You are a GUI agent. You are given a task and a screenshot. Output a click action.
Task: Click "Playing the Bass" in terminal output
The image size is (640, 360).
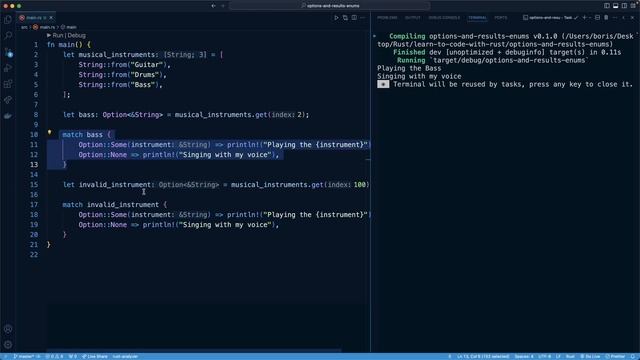click(x=409, y=68)
